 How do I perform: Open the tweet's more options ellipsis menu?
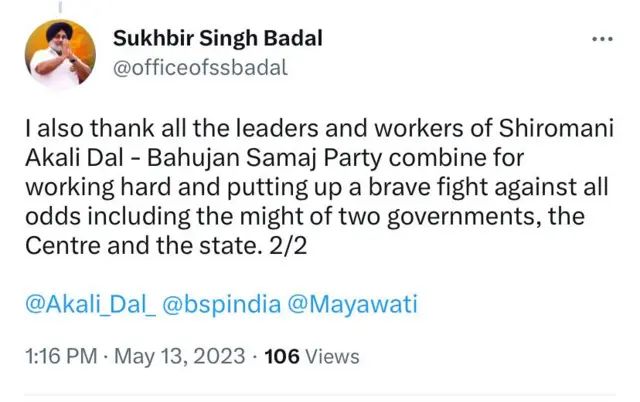[x=602, y=40]
